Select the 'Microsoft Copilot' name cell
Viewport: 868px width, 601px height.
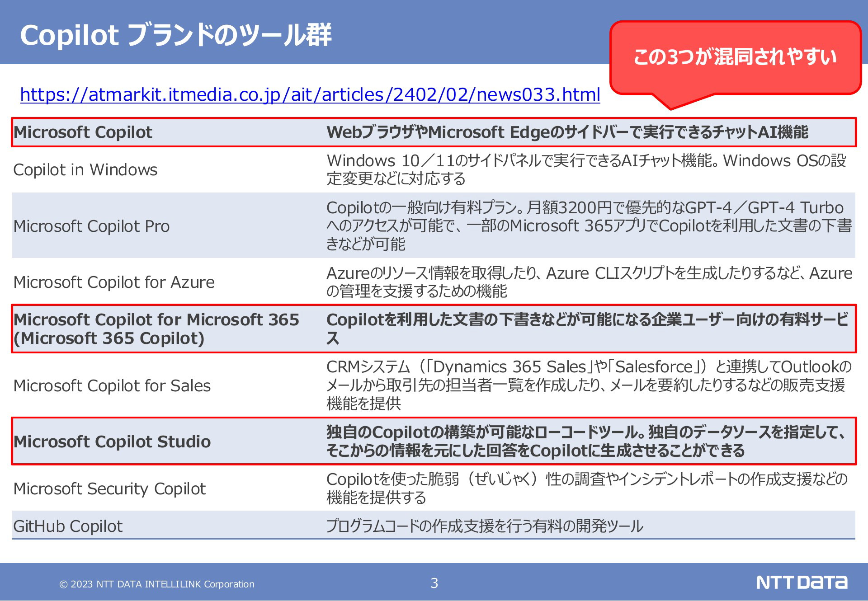83,132
